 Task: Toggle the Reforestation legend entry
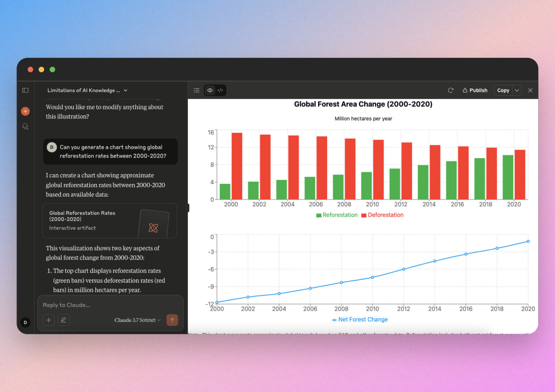pyautogui.click(x=337, y=215)
